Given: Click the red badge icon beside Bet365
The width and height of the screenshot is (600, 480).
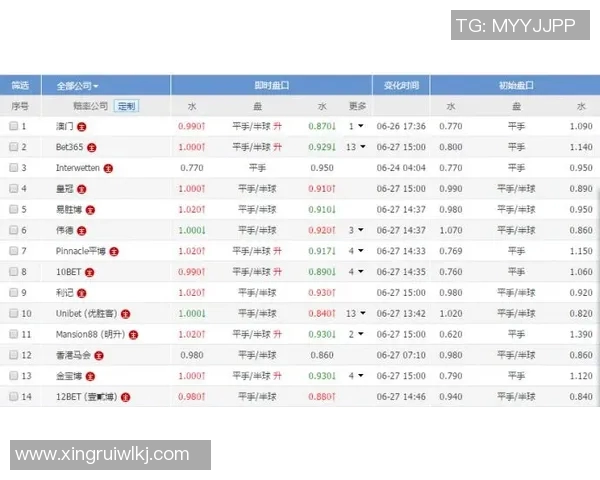Looking at the screenshot, I should (x=91, y=147).
